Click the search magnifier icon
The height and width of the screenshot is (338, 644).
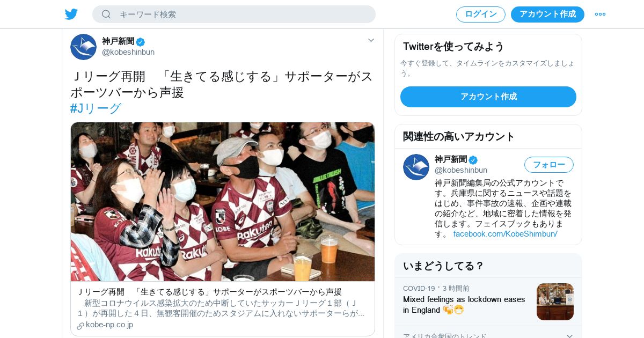pyautogui.click(x=106, y=14)
